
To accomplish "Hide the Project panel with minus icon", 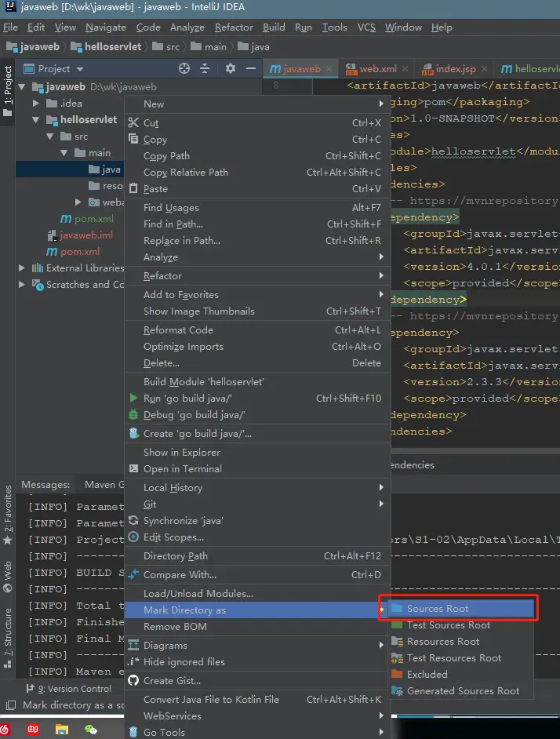I will pos(251,68).
